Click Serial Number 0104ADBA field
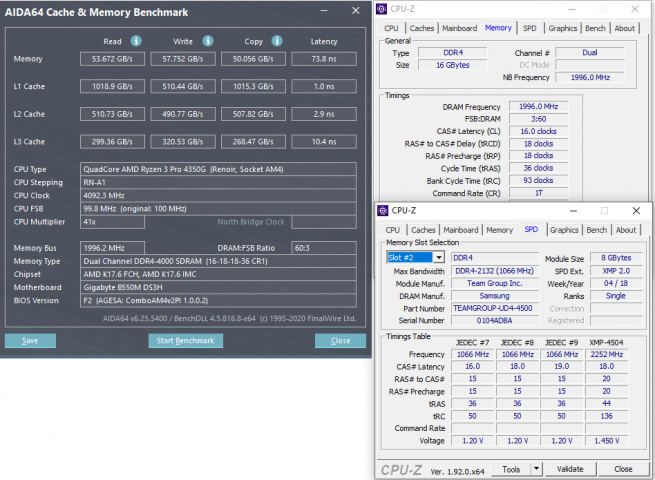 point(495,320)
